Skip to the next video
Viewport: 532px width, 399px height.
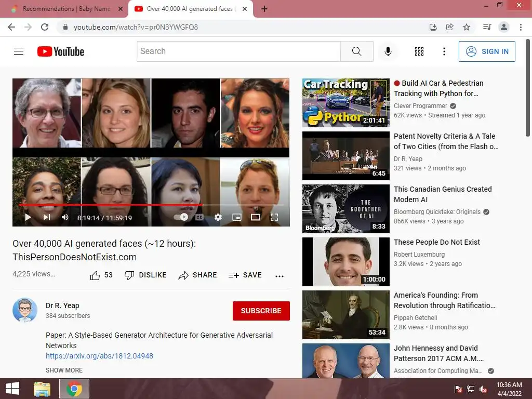pos(46,217)
